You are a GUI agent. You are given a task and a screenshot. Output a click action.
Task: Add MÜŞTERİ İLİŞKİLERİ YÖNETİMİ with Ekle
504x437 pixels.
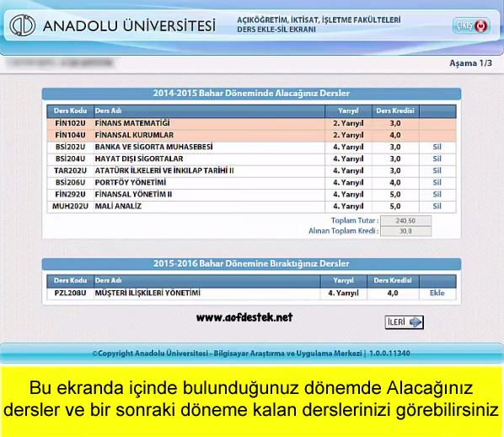pos(437,293)
